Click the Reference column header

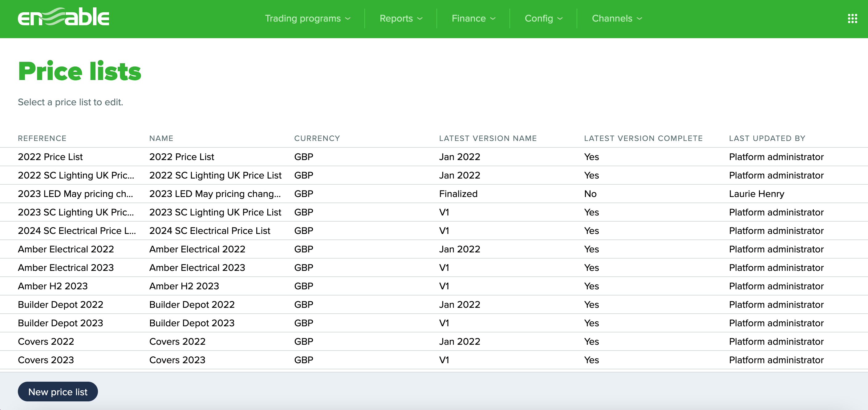point(42,138)
